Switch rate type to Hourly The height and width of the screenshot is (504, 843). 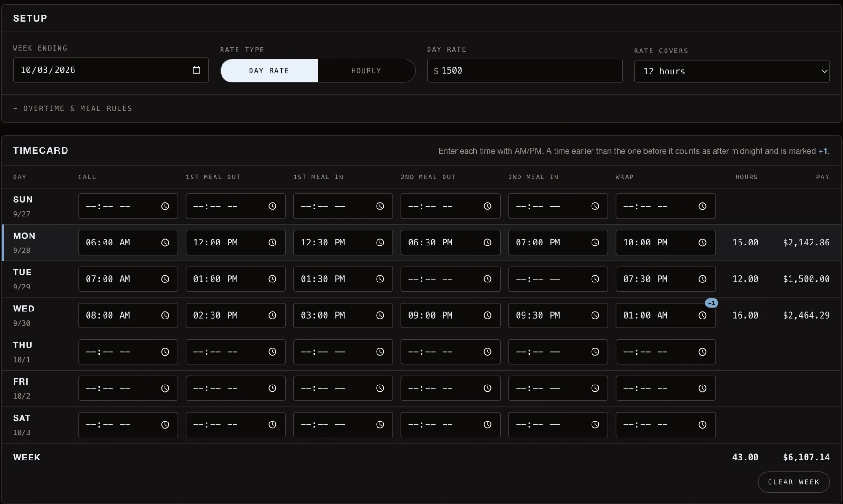[x=366, y=71]
